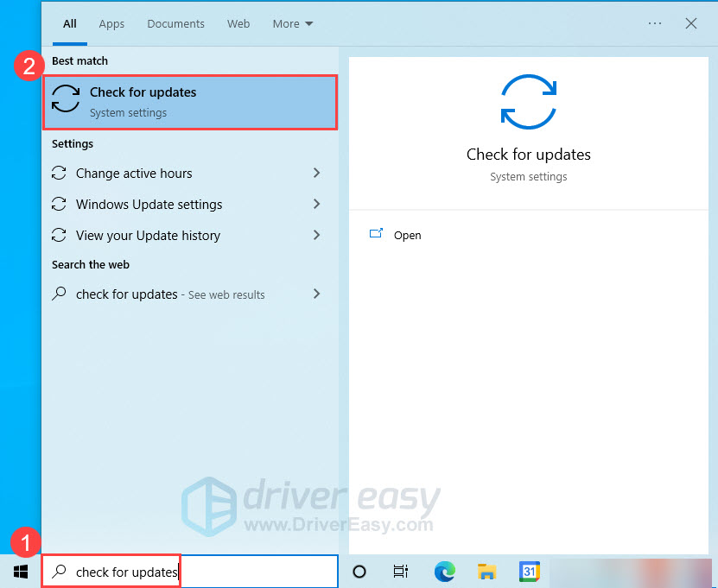Launch Microsoft Edge from taskbar

pyautogui.click(x=445, y=572)
